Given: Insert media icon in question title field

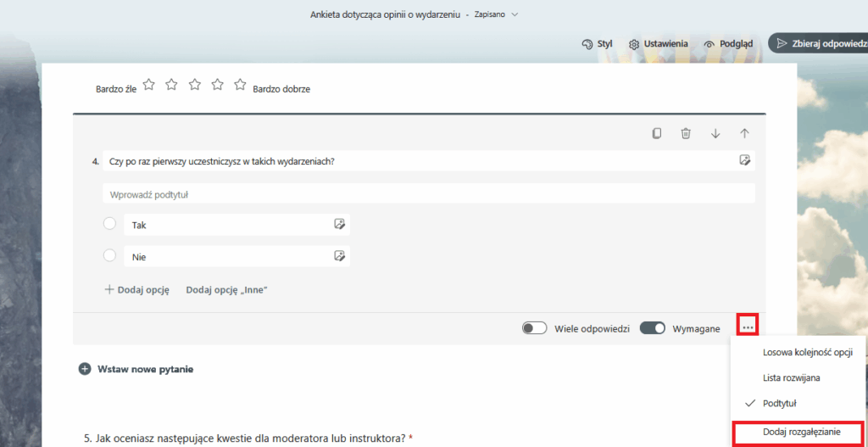Looking at the screenshot, I should point(744,160).
